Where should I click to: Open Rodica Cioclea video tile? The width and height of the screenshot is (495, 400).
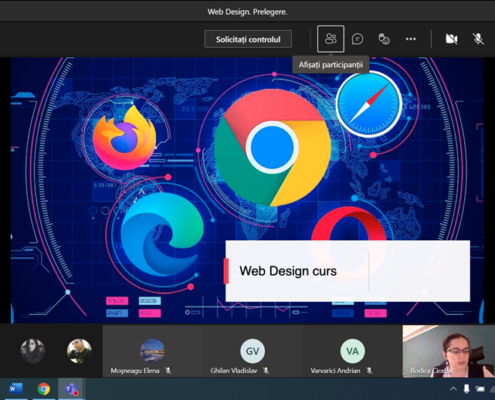coord(449,351)
